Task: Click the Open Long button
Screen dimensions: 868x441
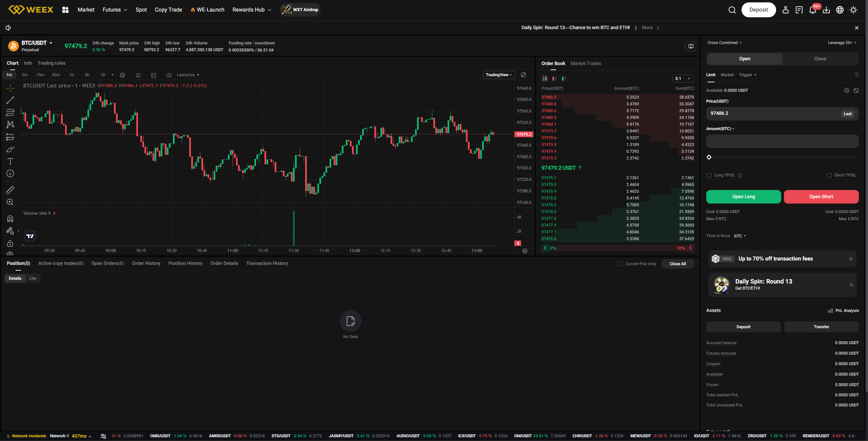Action: 743,197
